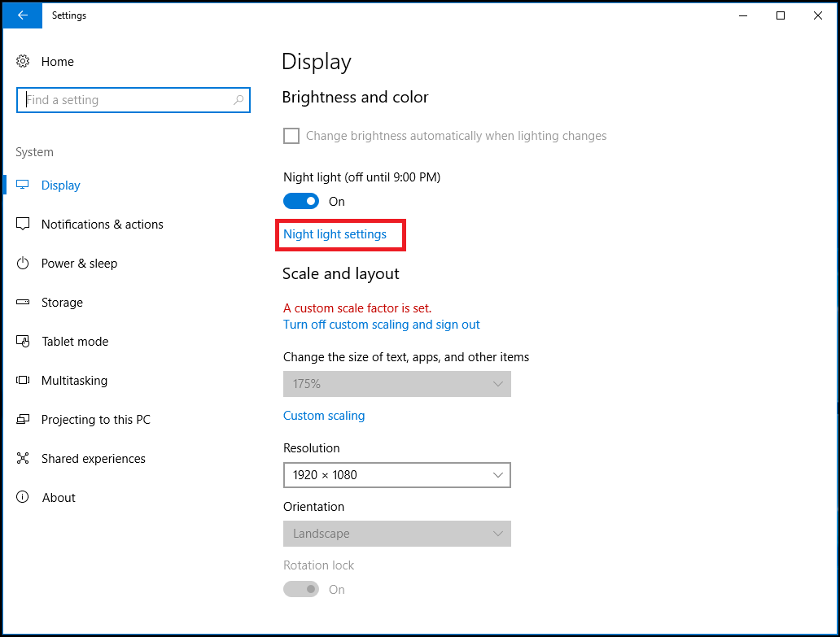Click the Tablet mode icon
Screen dimensions: 840x637
click(x=23, y=341)
